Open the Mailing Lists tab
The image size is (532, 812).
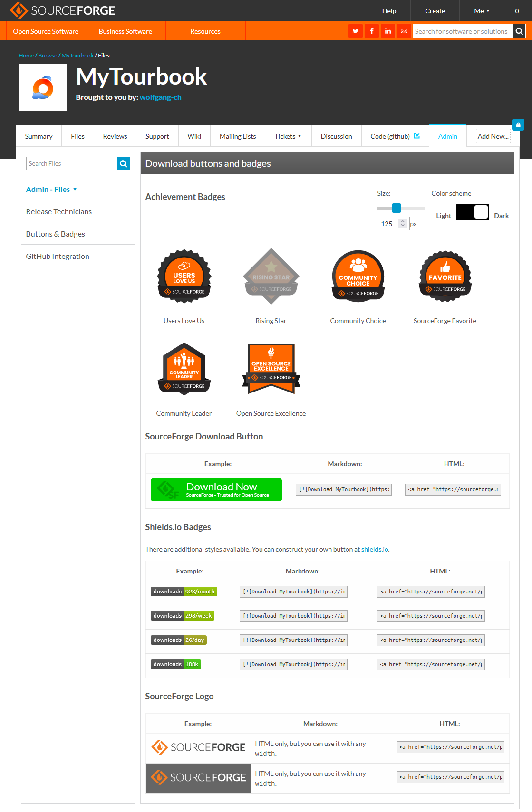238,136
